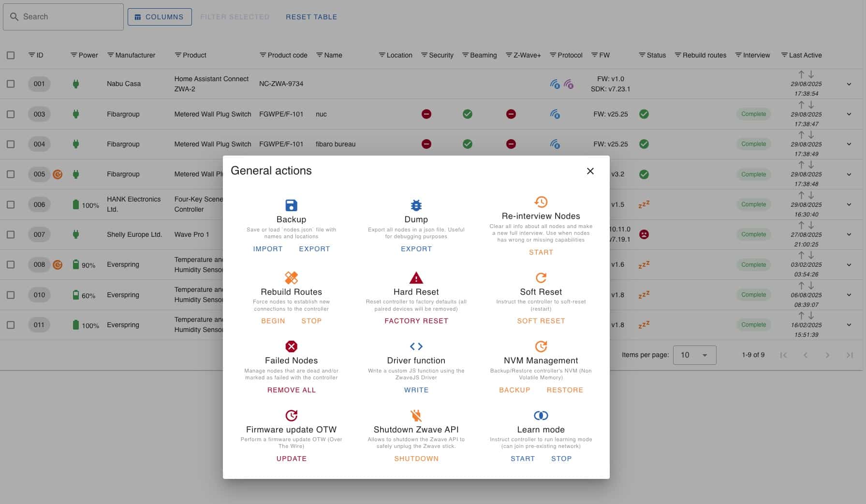Click the Learn mode overlapping circles icon
The image size is (866, 504).
541,416
